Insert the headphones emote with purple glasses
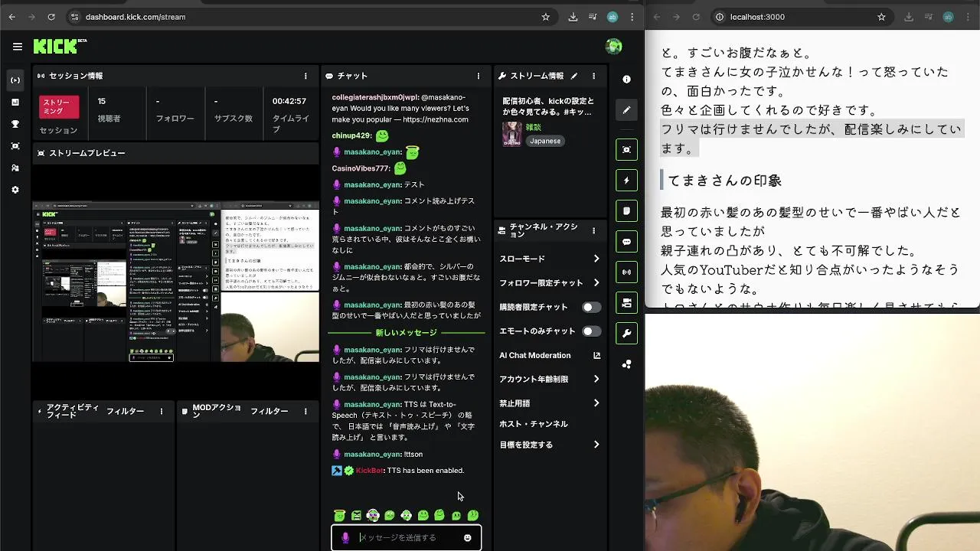This screenshot has width=980, height=551. (373, 516)
